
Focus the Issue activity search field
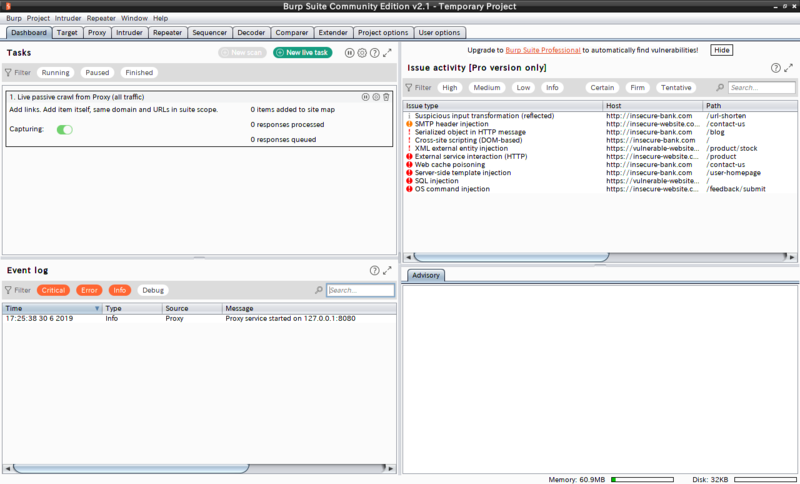[x=761, y=88]
